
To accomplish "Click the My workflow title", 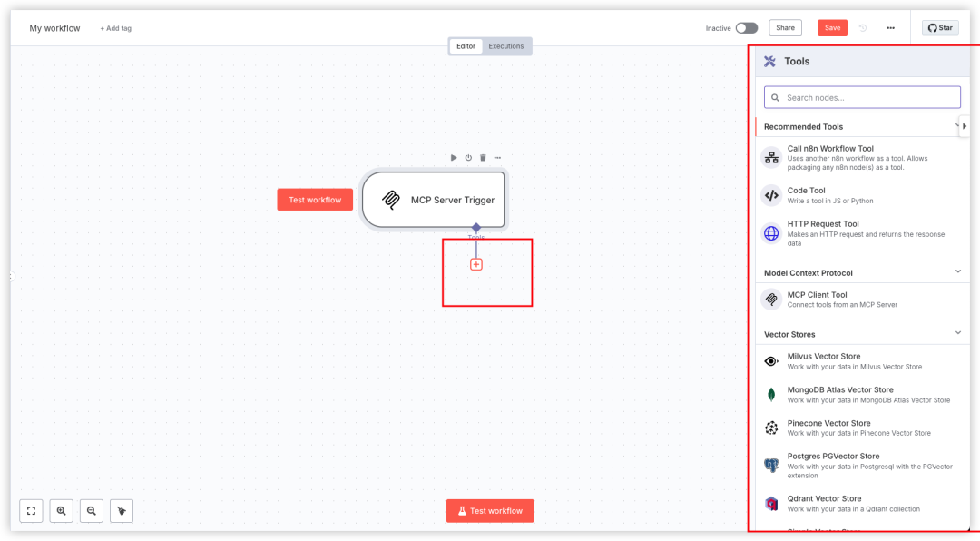I will pos(55,28).
